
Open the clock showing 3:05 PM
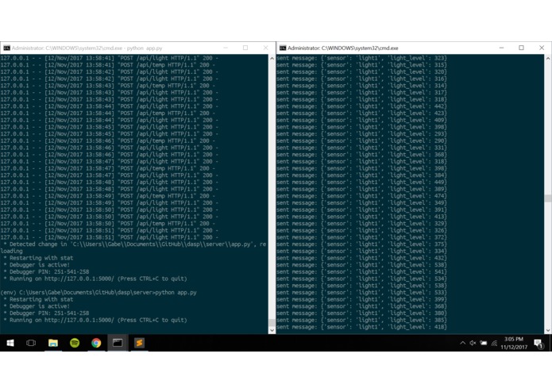pyautogui.click(x=514, y=343)
